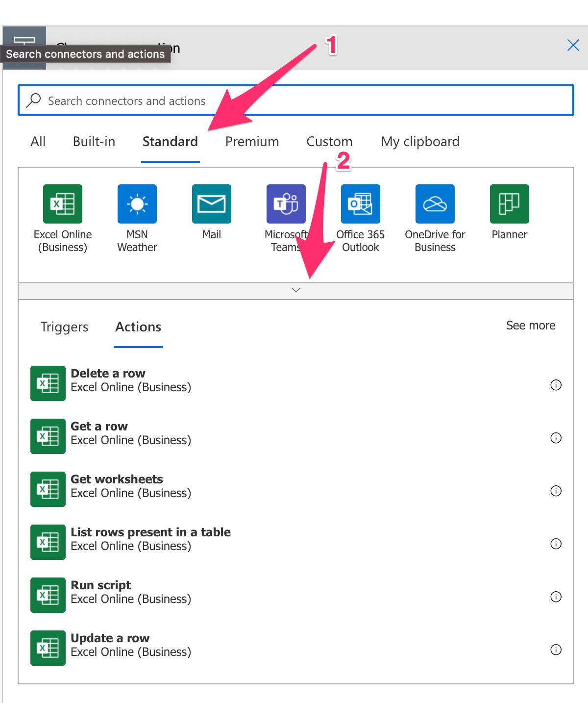
Task: Open the OneDrive for Business connector
Action: coord(435,203)
